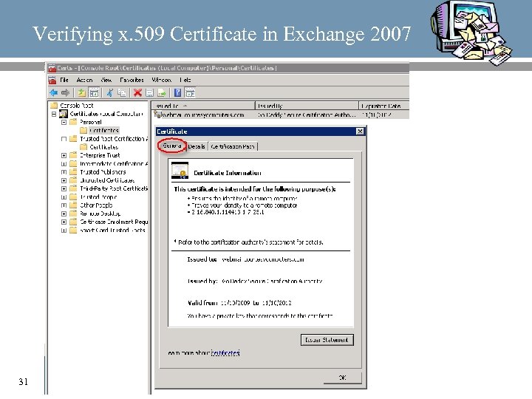This screenshot has height=399, width=532.
Task: Click the 'Issued to:' webmail value text
Action: [262, 259]
